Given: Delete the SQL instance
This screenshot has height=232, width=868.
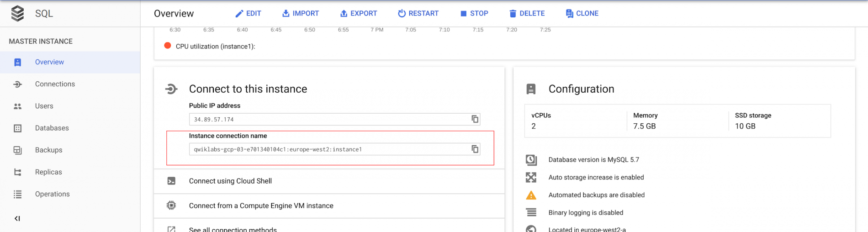Looking at the screenshot, I should tap(527, 13).
